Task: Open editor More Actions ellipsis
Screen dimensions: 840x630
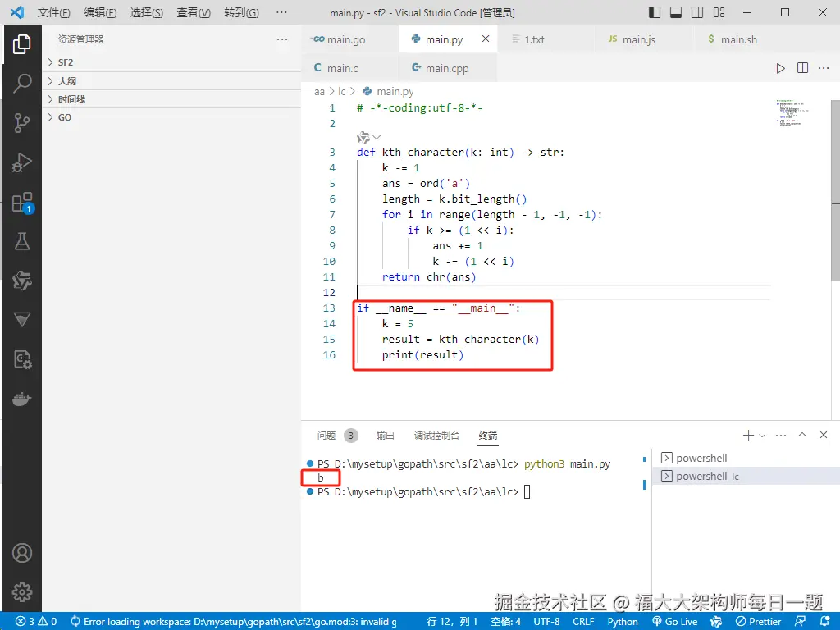Action: (824, 68)
